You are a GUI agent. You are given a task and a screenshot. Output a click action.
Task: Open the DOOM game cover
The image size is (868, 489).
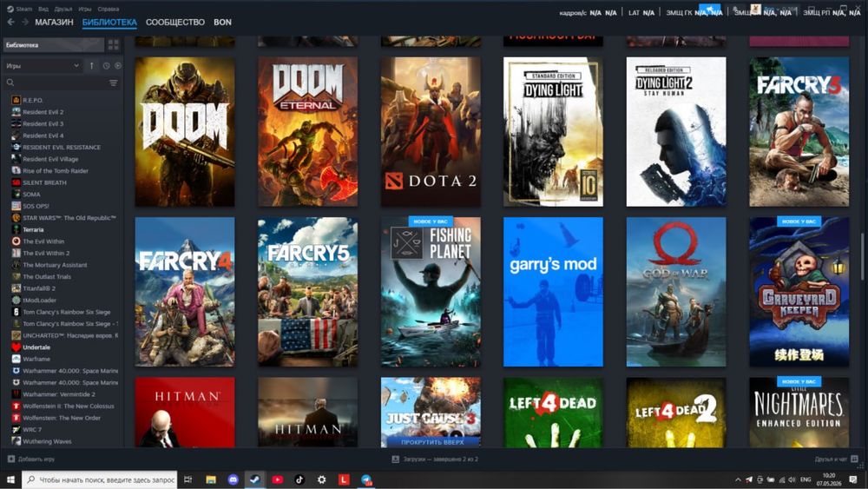pos(185,132)
